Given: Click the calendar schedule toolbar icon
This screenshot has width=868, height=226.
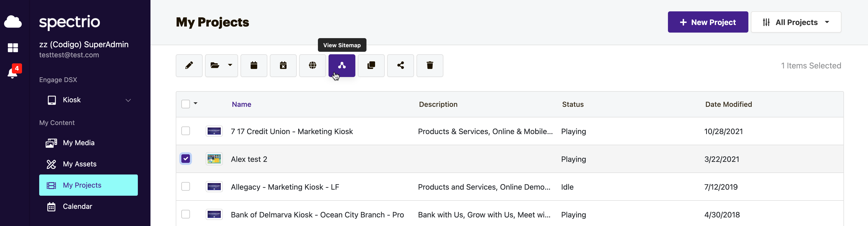Looking at the screenshot, I should point(254,66).
